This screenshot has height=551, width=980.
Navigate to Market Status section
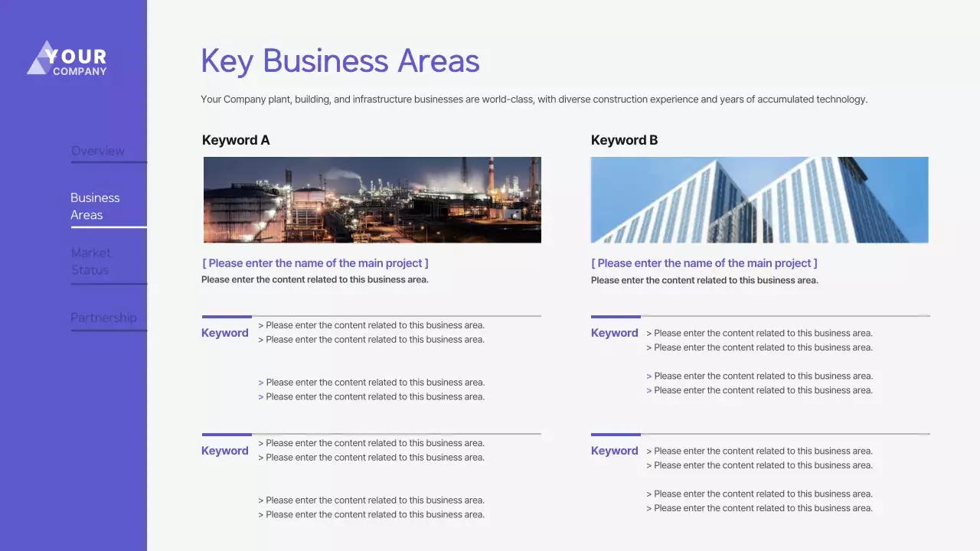click(91, 261)
